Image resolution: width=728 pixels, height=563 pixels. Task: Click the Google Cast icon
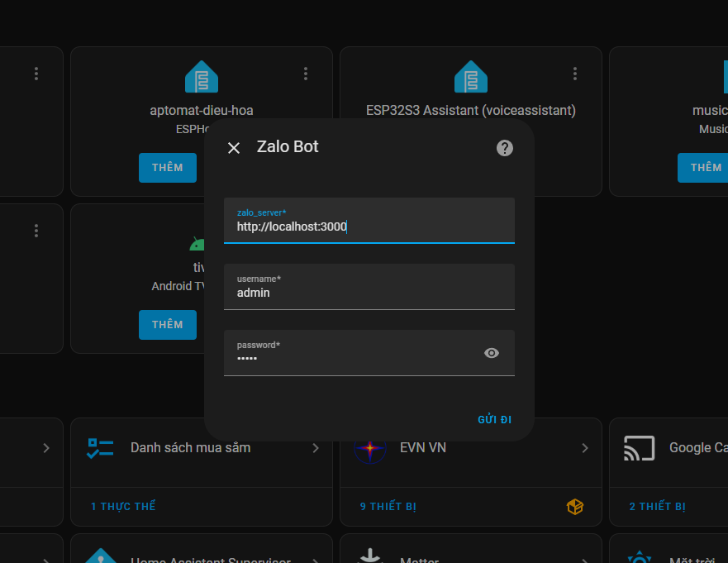[640, 448]
